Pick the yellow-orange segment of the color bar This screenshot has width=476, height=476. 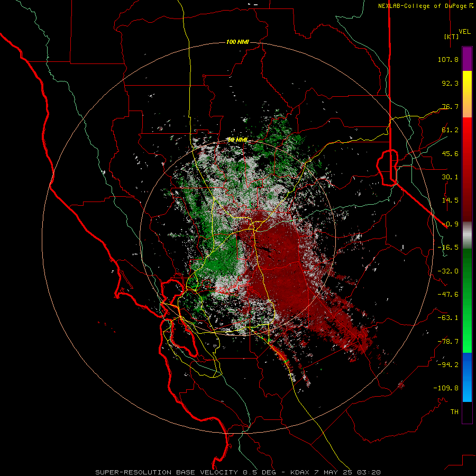pyautogui.click(x=467, y=94)
